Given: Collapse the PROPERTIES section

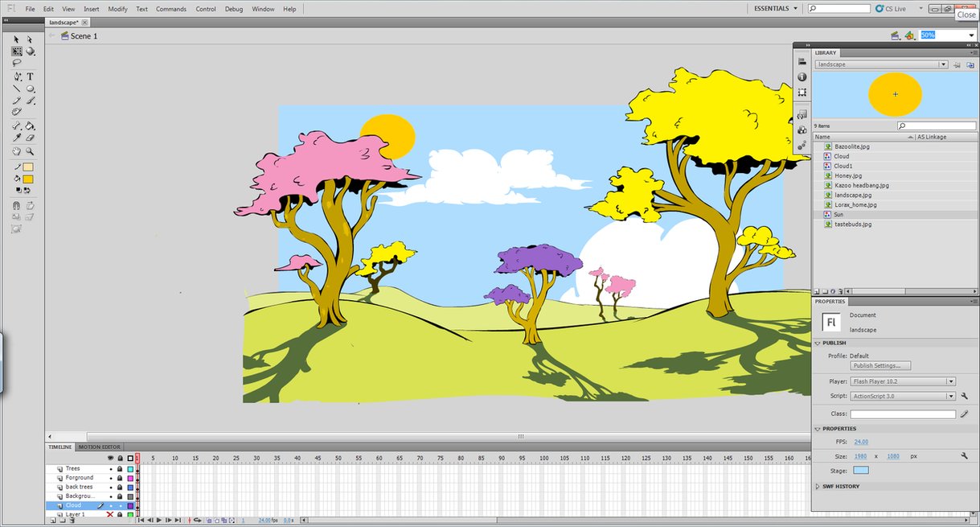Looking at the screenshot, I should (x=817, y=429).
